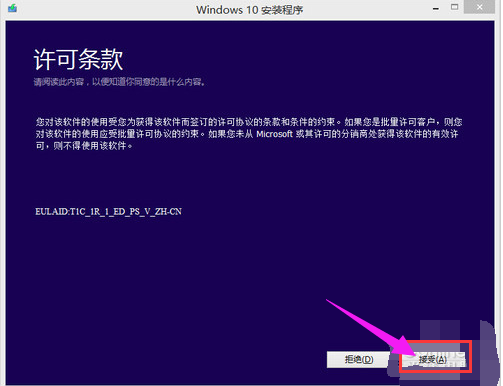The width and height of the screenshot is (503, 386).
Task: Maximize the Windows 10 安装程序 window
Action: tap(454, 7)
